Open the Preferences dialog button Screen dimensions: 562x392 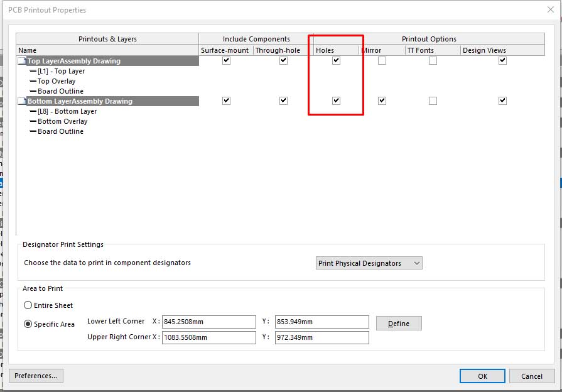(x=36, y=376)
